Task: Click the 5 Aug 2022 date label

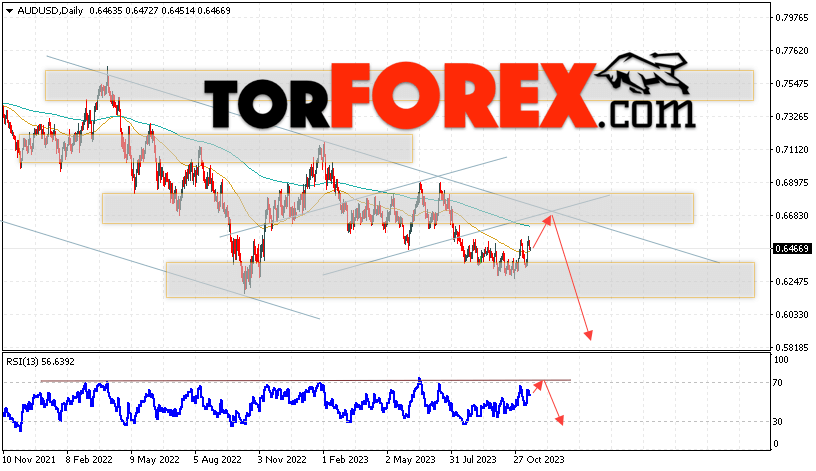Action: 218,460
